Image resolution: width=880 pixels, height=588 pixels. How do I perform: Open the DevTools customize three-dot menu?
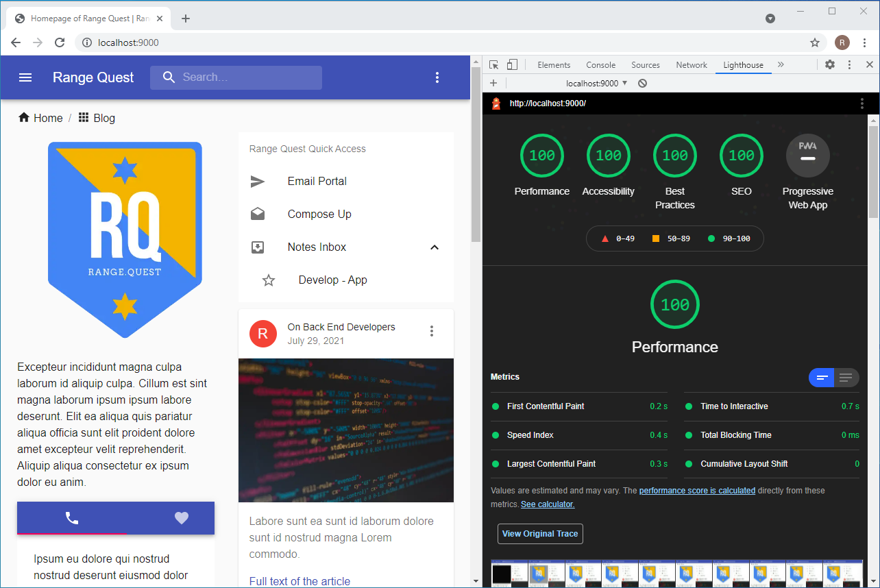[850, 65]
